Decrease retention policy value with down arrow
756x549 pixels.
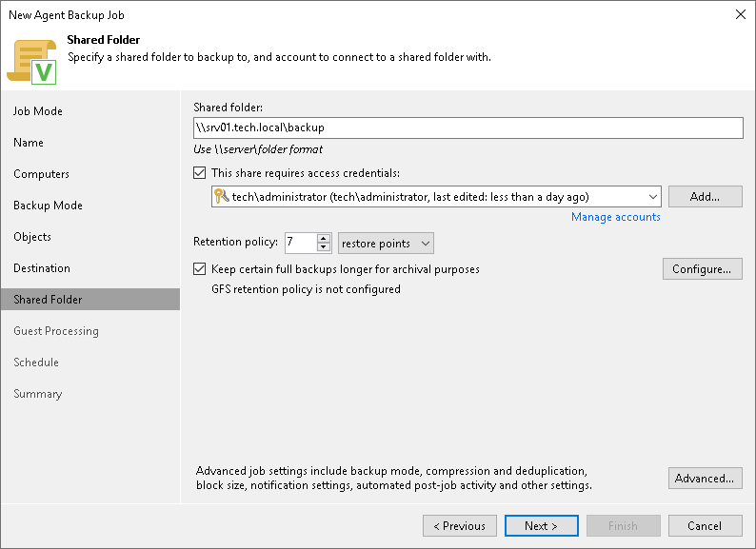pos(324,247)
